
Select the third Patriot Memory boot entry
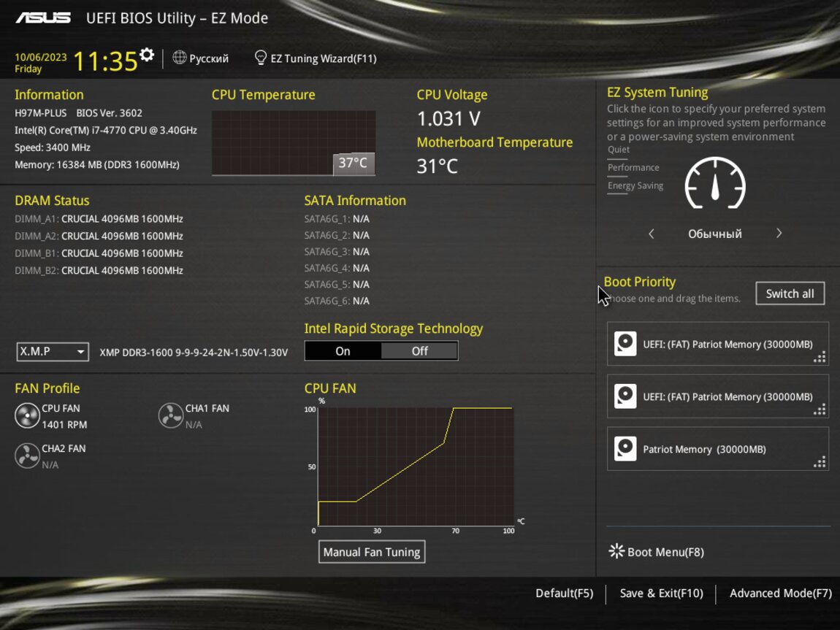pyautogui.click(x=717, y=449)
